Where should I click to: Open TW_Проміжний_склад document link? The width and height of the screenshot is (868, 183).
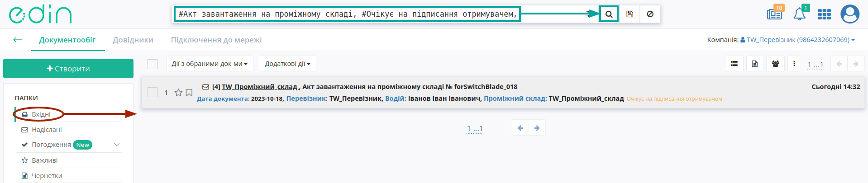(259, 87)
